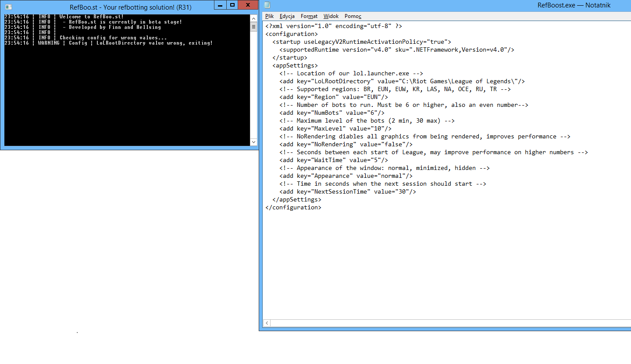Click the "Appearance of the window" comment
Viewport: 631px width, 364px height.
385,168
